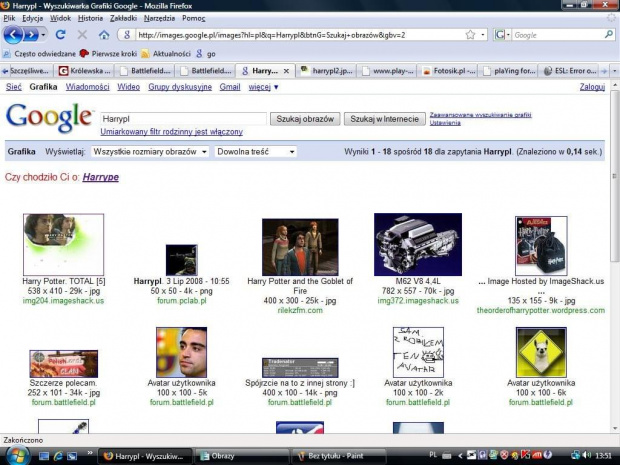
Task: Switch to the Bez tytułu - Paint taskbar window
Action: [x=338, y=456]
